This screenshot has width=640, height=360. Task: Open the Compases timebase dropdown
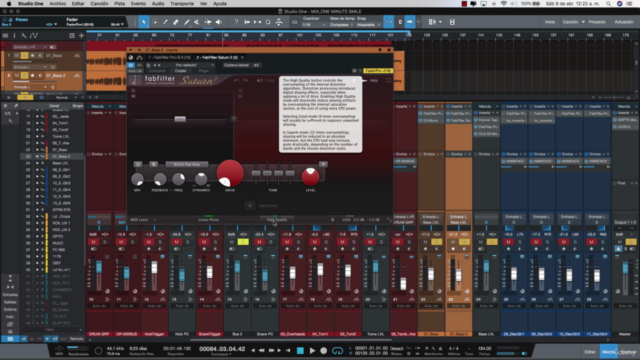[x=341, y=24]
